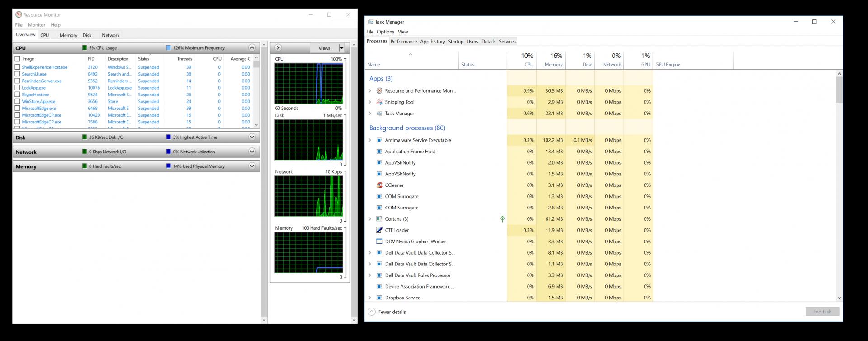Switch to the Disk tab in Resource Monitor
Image resolution: width=868 pixels, height=341 pixels.
tap(87, 35)
